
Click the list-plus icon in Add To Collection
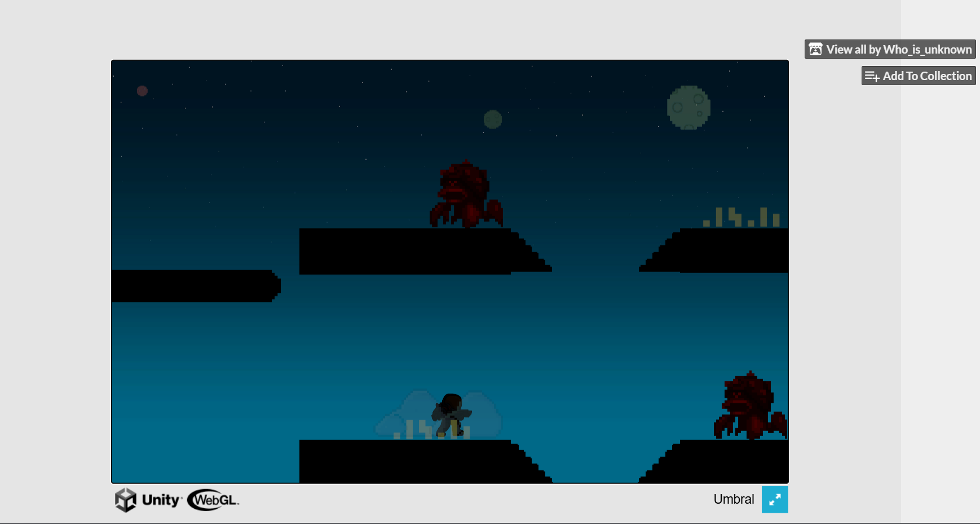coord(872,76)
